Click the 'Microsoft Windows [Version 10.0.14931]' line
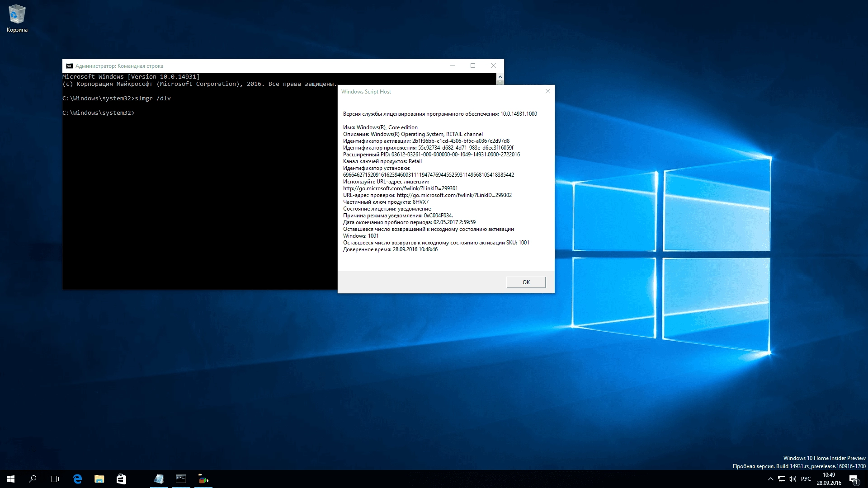Image resolution: width=868 pixels, height=488 pixels. coord(131,77)
